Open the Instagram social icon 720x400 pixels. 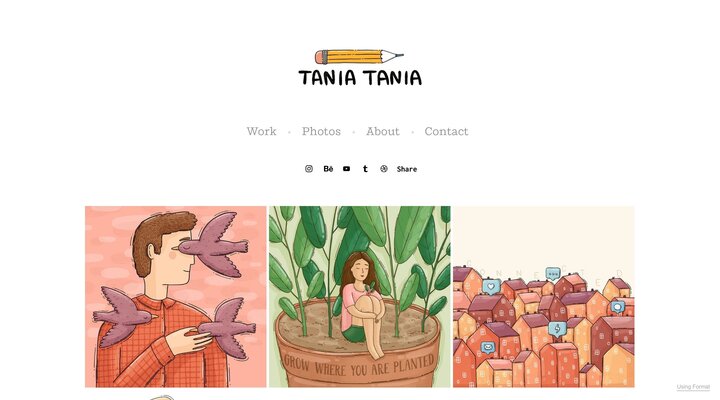309,169
